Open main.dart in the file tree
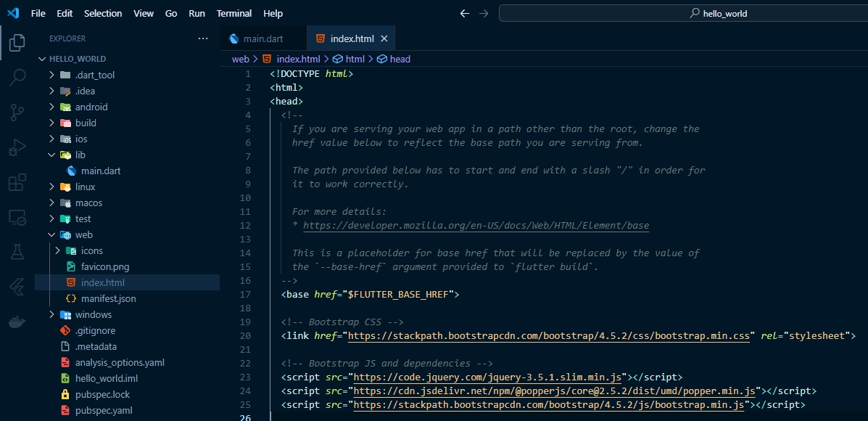Viewport: 868px width, 421px height. 101,171
